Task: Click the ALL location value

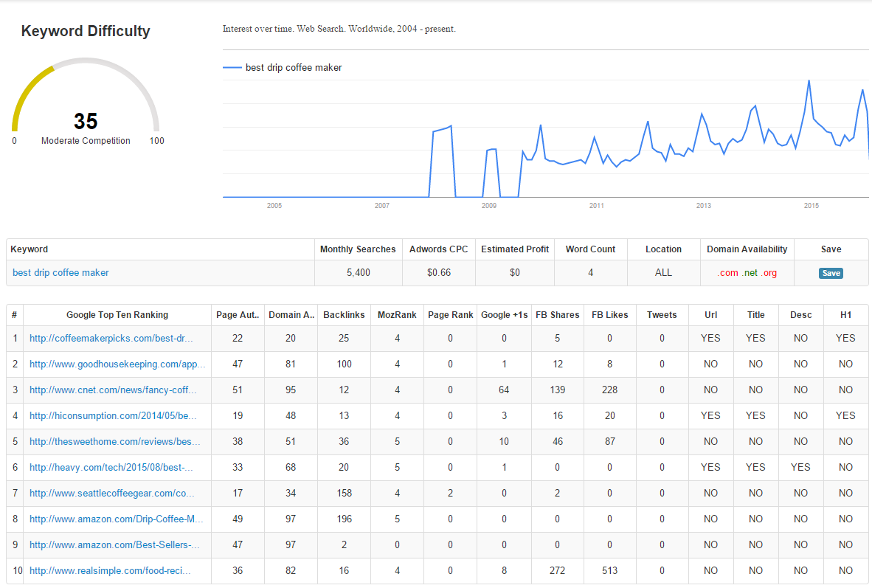Action: click(663, 272)
